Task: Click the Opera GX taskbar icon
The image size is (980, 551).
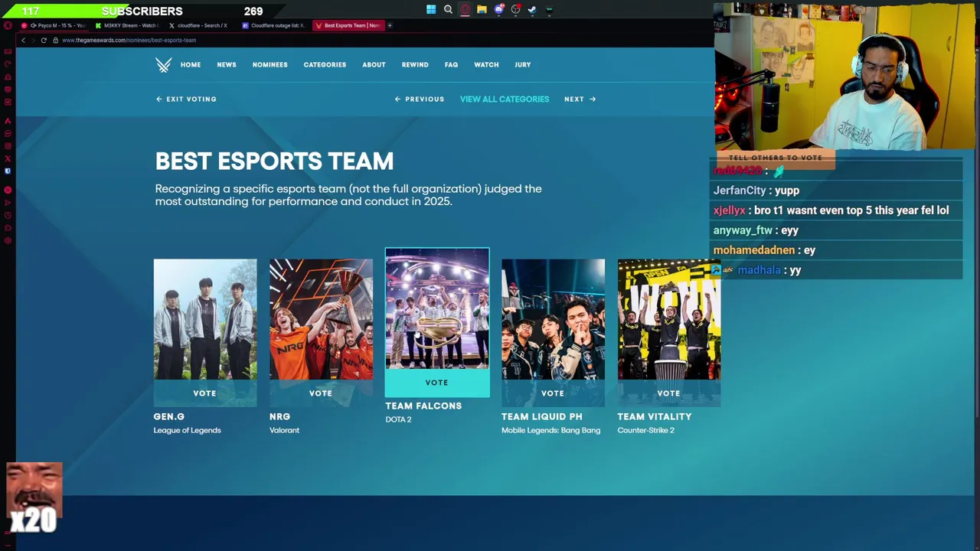Action: 465,10
